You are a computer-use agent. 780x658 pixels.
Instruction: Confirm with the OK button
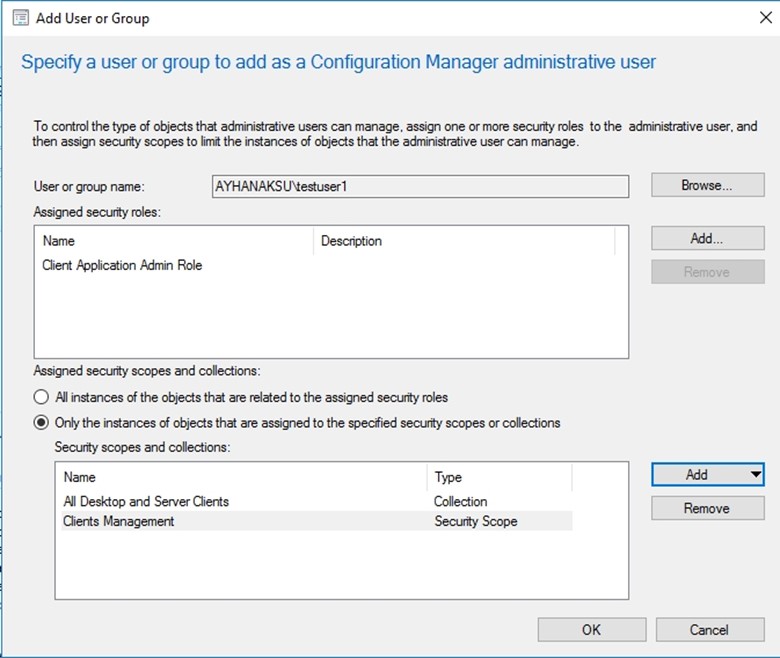coord(591,630)
